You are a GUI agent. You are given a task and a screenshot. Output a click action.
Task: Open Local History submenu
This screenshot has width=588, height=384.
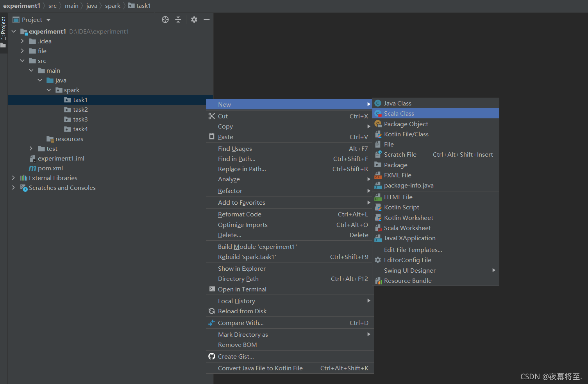[x=290, y=301]
